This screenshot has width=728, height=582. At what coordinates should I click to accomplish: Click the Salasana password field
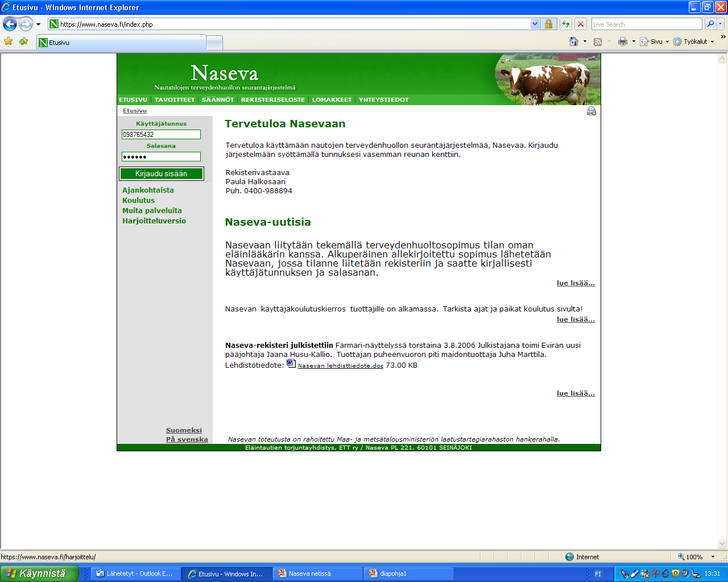[x=161, y=157]
